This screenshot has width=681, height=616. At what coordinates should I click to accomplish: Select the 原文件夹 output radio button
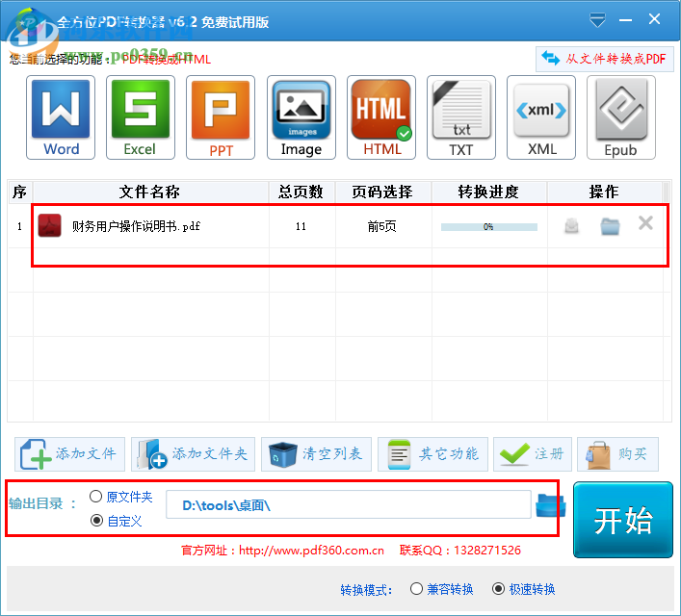tap(95, 497)
